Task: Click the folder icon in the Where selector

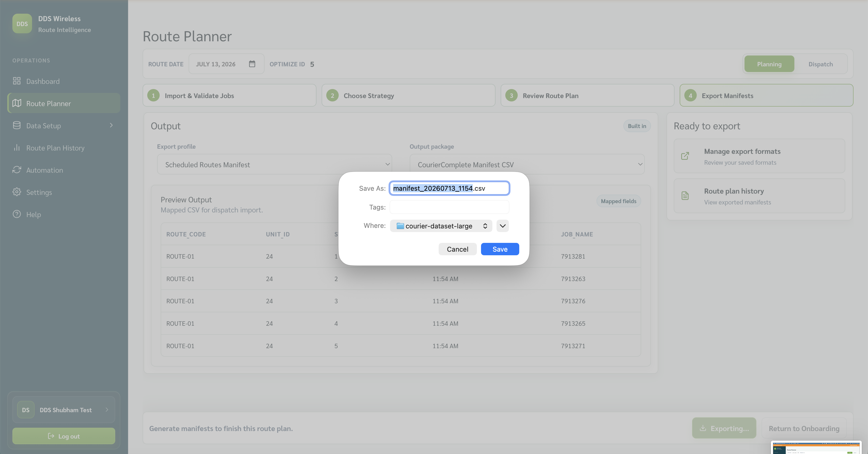Action: pyautogui.click(x=400, y=226)
